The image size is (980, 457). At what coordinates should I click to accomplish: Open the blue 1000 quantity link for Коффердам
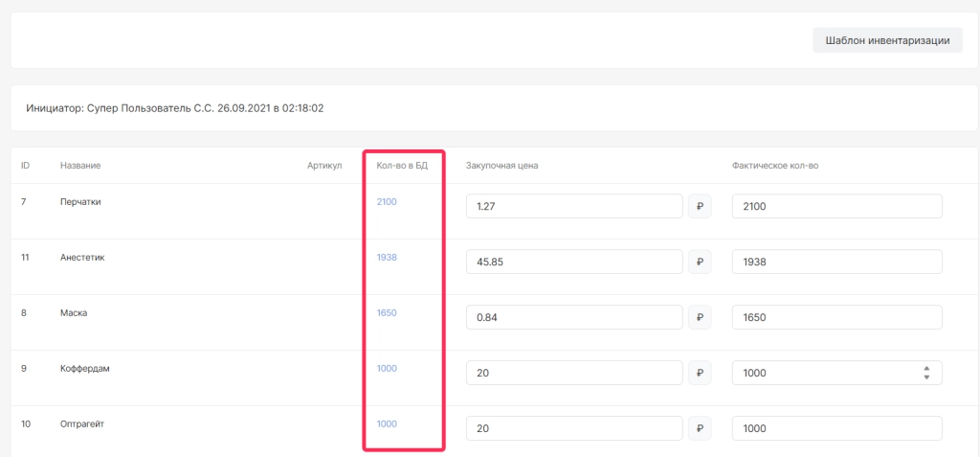(387, 369)
